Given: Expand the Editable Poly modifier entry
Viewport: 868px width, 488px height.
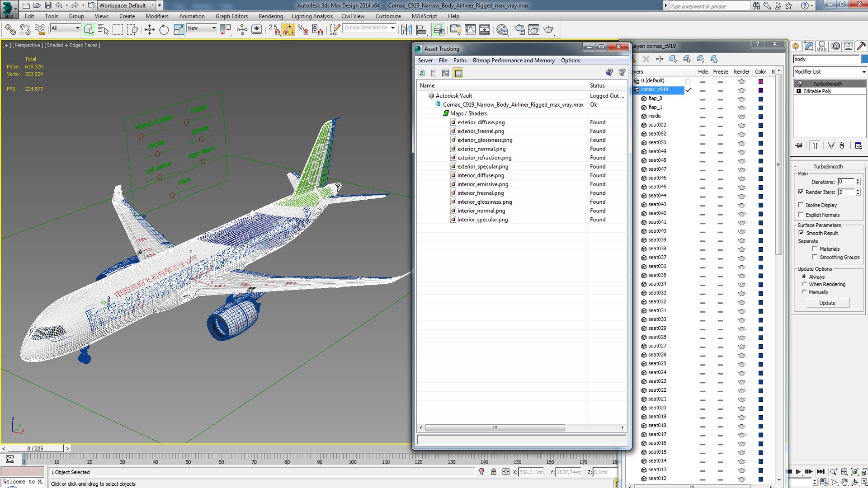Looking at the screenshot, I should (x=799, y=91).
